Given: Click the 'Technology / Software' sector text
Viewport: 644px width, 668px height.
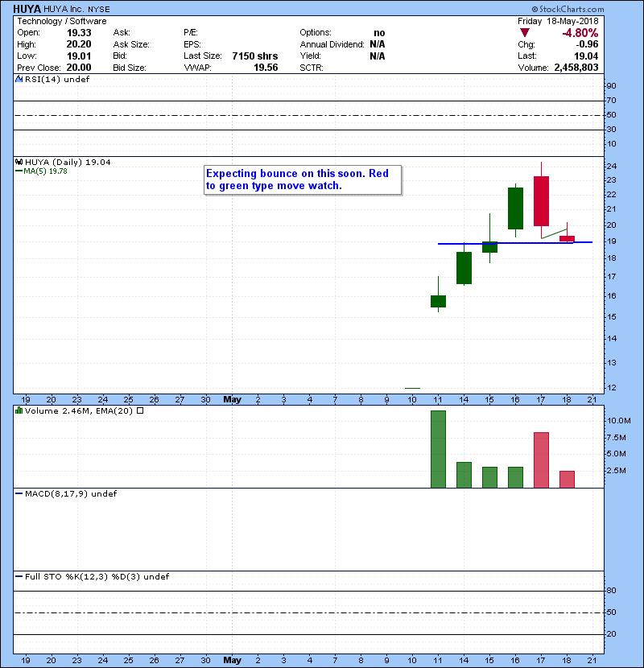Looking at the screenshot, I should (x=62, y=21).
